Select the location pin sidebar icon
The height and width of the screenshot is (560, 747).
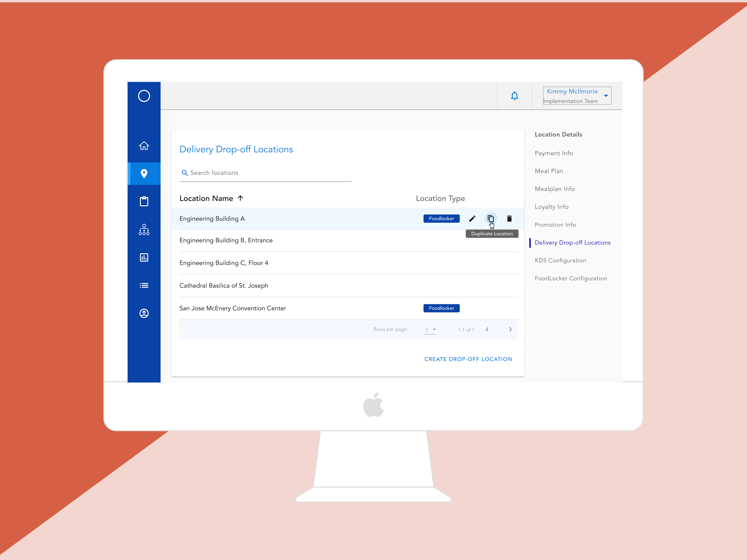pos(144,174)
